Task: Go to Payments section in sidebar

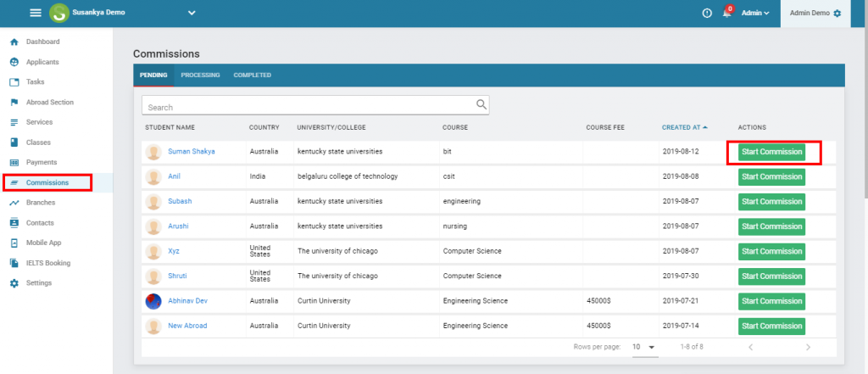Action: (x=41, y=162)
